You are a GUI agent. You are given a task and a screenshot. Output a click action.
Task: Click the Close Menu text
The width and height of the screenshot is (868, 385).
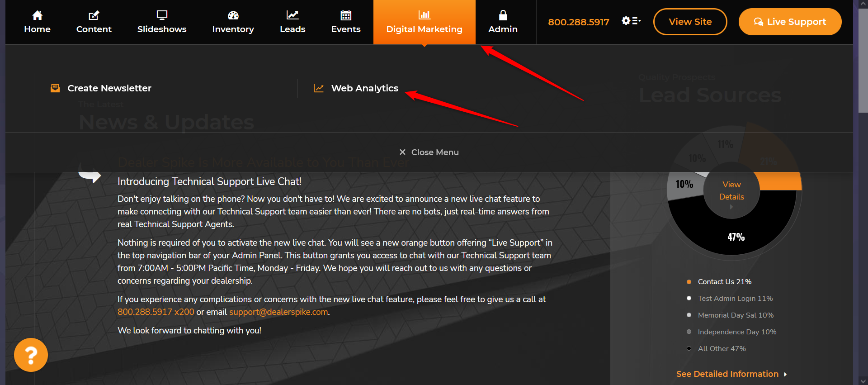tap(435, 152)
